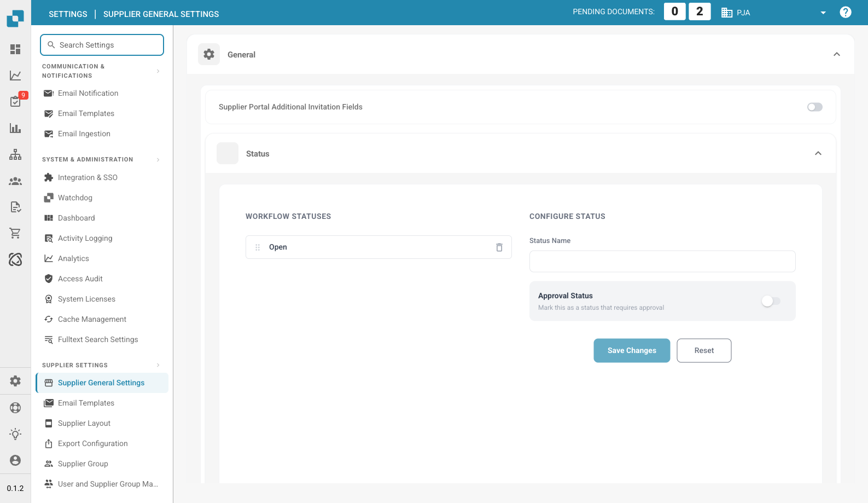
Task: Click the app logo at top left
Action: (15, 18)
